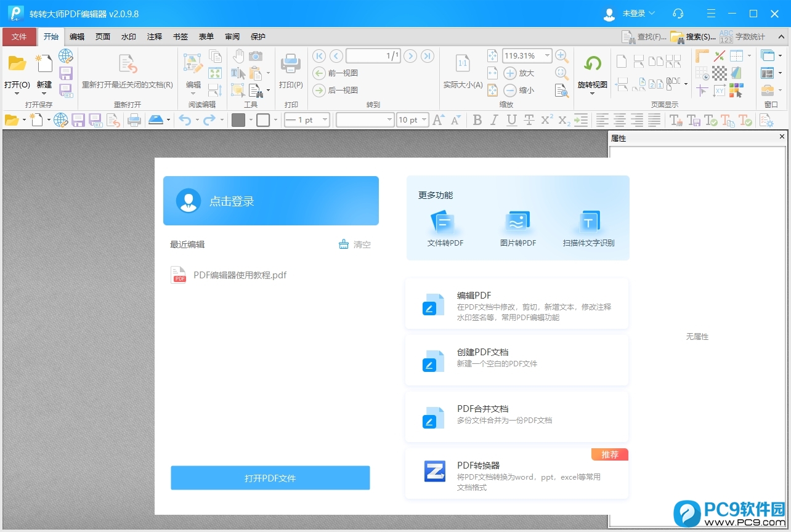Click the 搜索(S) search button
This screenshot has width=791, height=532.
693,37
